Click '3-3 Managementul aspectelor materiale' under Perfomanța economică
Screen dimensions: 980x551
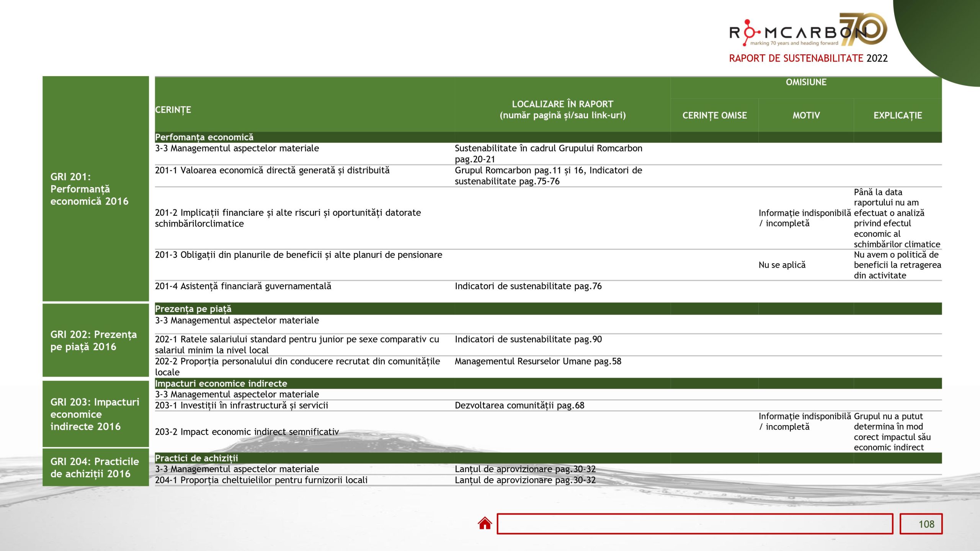[237, 148]
